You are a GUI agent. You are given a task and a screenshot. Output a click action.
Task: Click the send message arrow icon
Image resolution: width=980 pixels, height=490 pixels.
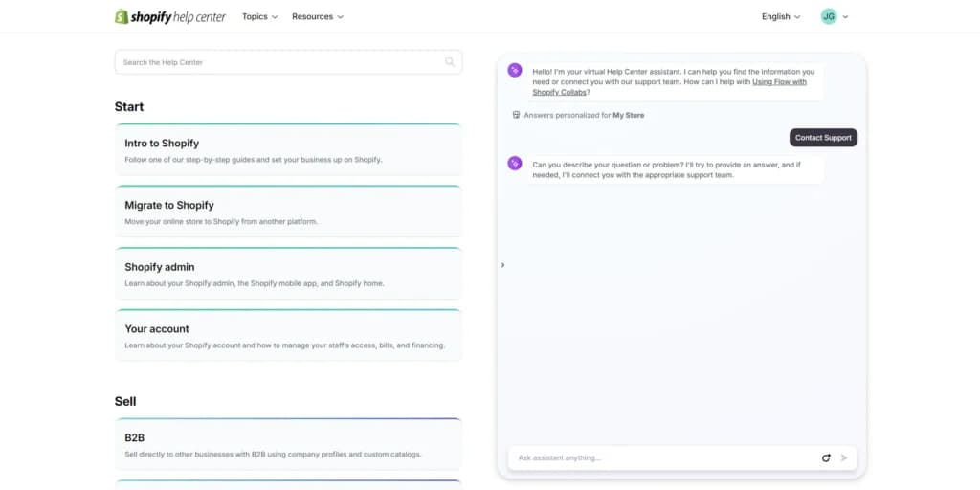pyautogui.click(x=844, y=458)
